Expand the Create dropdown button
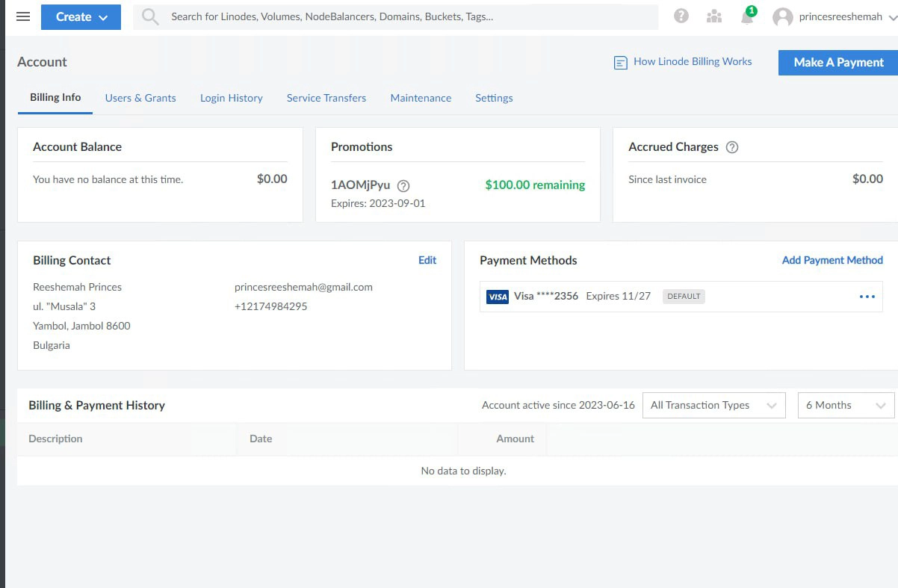 tap(81, 17)
